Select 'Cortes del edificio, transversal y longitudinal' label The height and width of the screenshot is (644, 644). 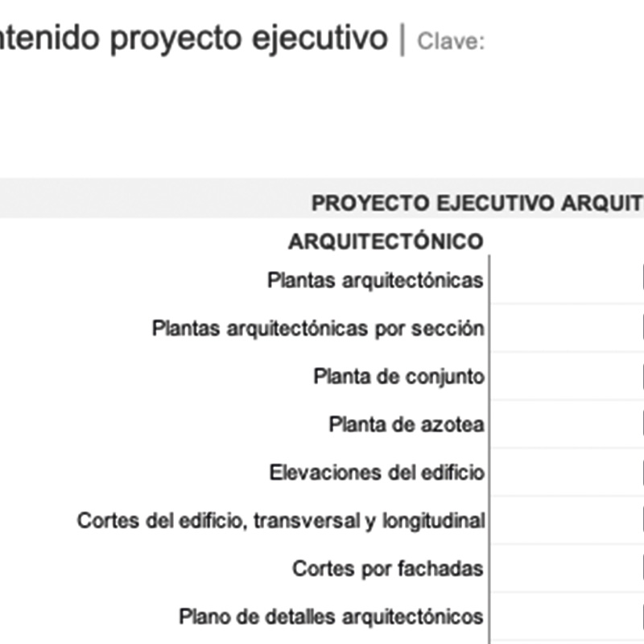coord(281,521)
